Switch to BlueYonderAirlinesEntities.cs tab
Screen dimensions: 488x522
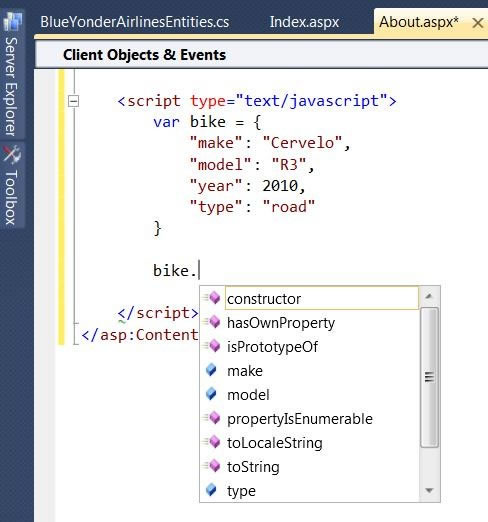tap(135, 22)
